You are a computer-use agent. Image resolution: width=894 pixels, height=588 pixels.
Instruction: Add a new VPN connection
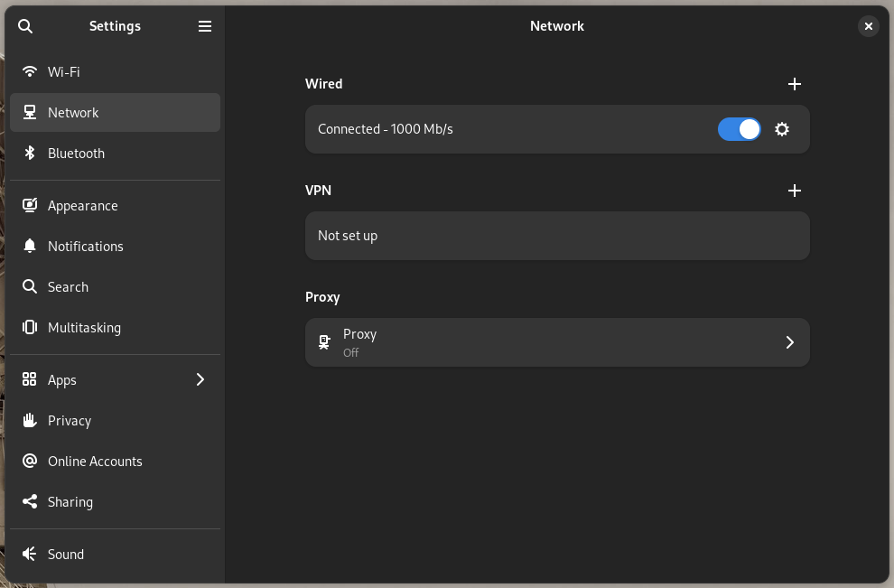[795, 191]
